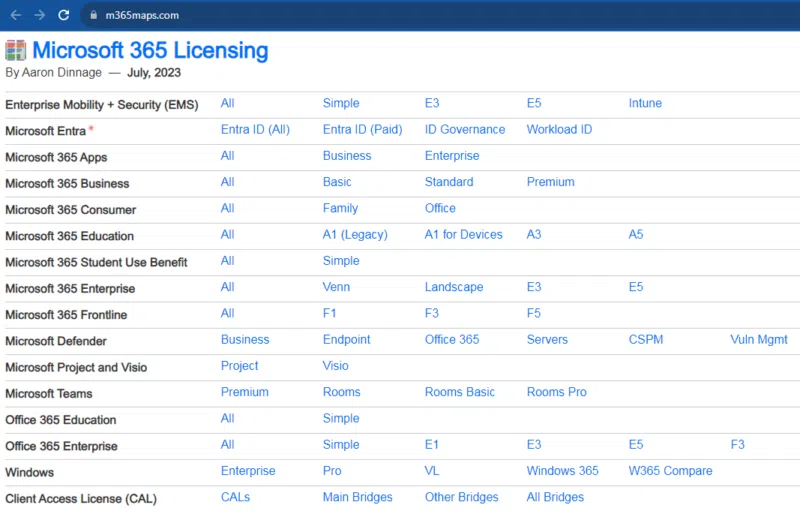
Task: Open the Microsoft 365 Licensing title link
Action: pyautogui.click(x=150, y=50)
